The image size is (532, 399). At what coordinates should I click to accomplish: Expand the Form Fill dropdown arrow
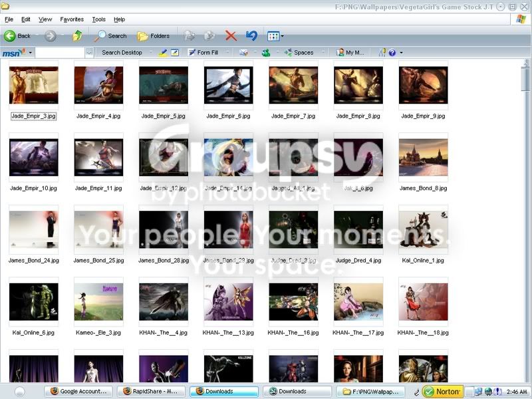(x=227, y=53)
